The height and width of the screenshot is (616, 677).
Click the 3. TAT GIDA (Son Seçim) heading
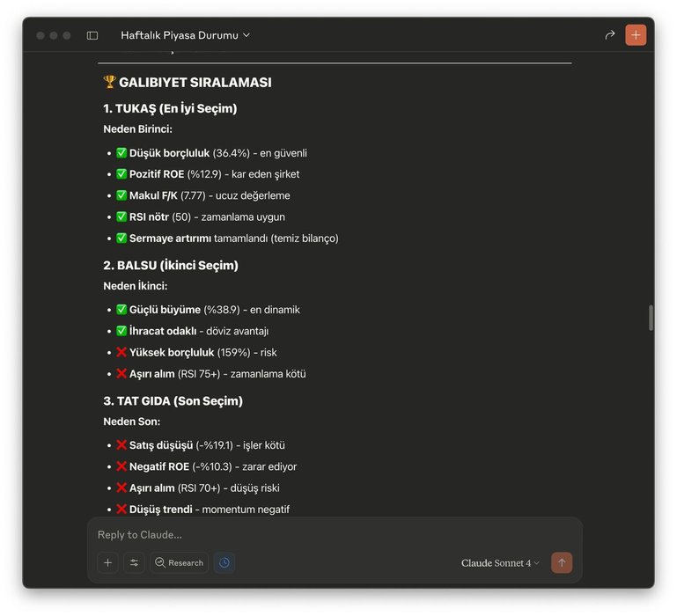[173, 400]
